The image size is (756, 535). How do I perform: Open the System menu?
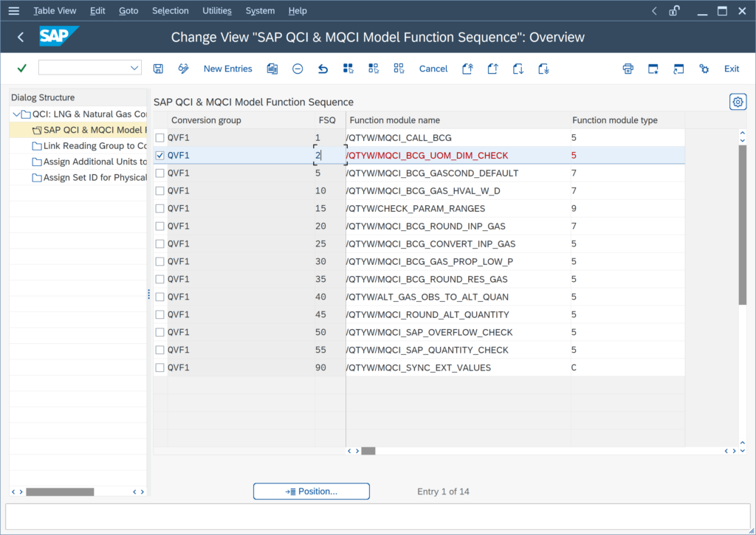(260, 10)
